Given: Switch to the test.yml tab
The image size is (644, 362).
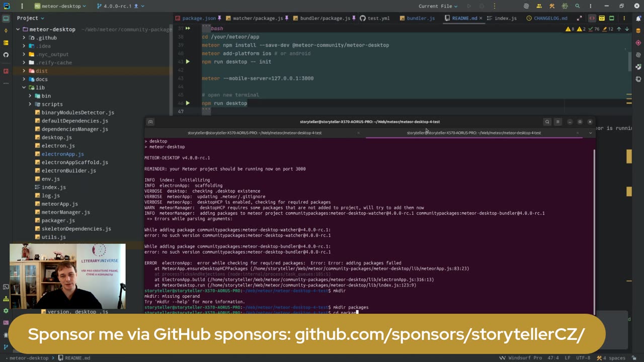Looking at the screenshot, I should pos(375,18).
